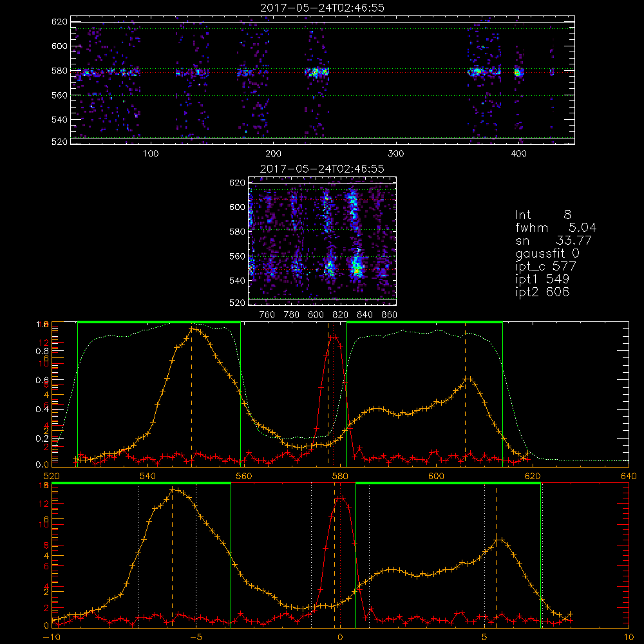Click x-axis label 100 on top spectrogram
The height and width of the screenshot is (644, 644).
pos(151,154)
